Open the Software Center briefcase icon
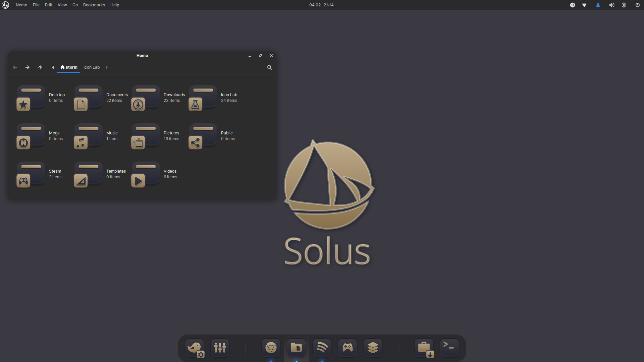The image size is (644, 362). pos(424,348)
